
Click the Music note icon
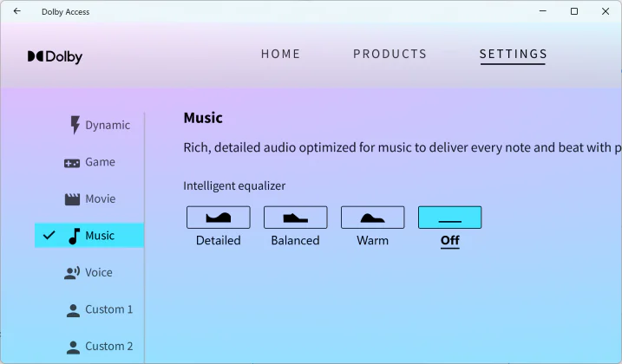(75, 236)
